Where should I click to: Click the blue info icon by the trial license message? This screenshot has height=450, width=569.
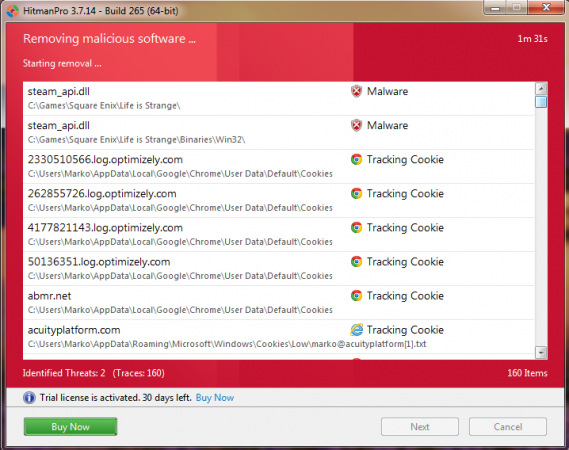(29, 398)
